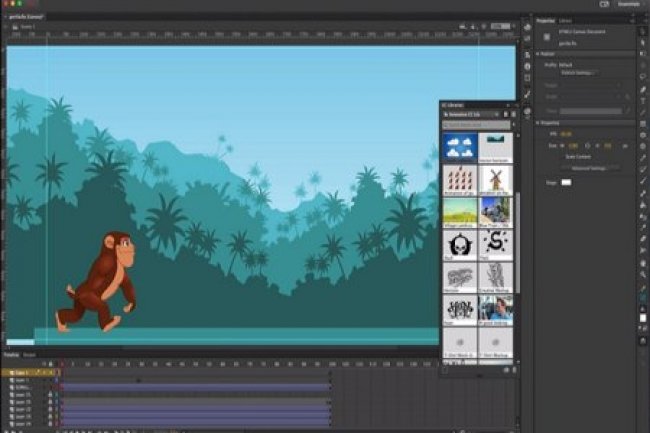Select the skull graphic in CC Libraries
The image size is (650, 433).
(460, 244)
